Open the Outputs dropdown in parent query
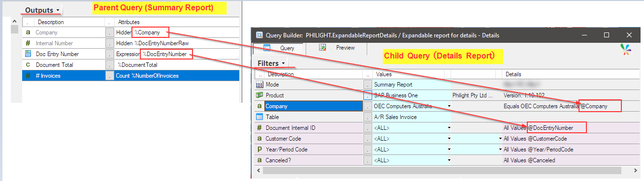 (58, 10)
